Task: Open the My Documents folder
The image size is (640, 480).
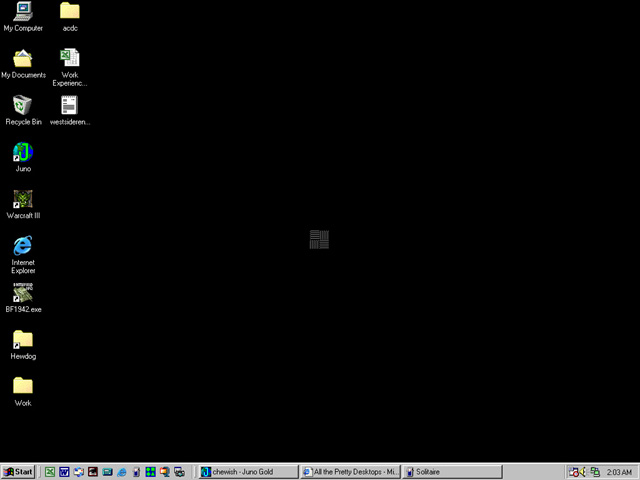Action: 22,59
